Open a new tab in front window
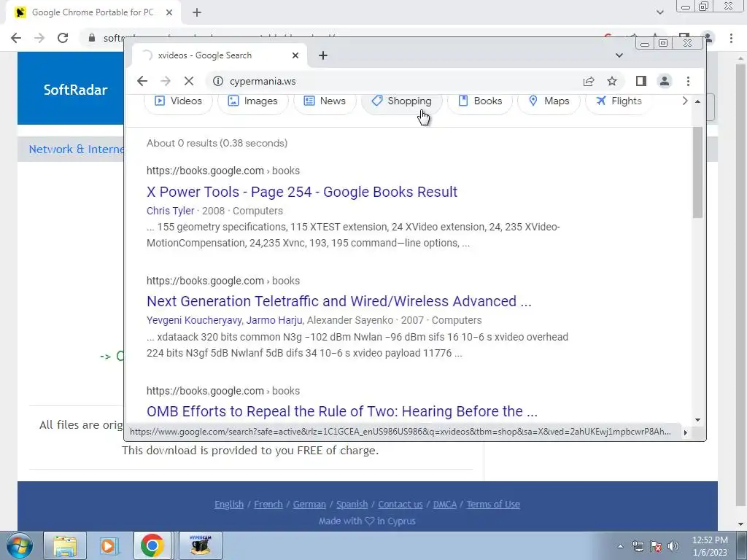747x560 pixels. [x=323, y=55]
